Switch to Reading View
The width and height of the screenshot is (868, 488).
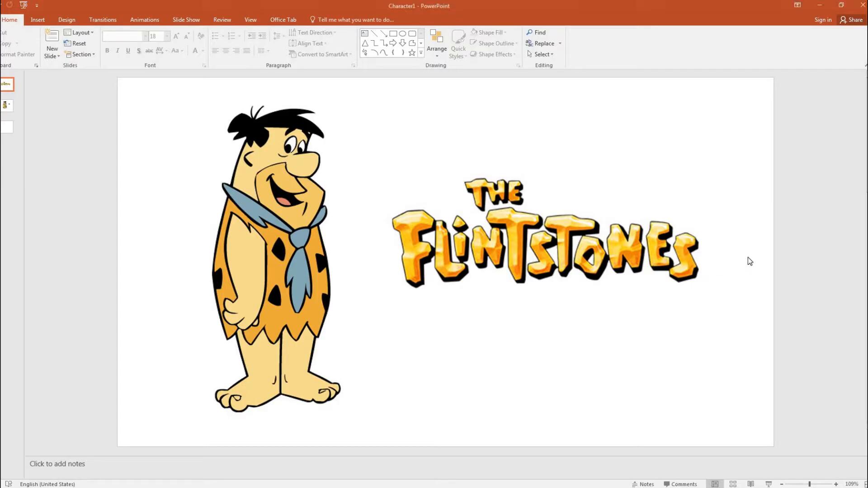(x=750, y=484)
